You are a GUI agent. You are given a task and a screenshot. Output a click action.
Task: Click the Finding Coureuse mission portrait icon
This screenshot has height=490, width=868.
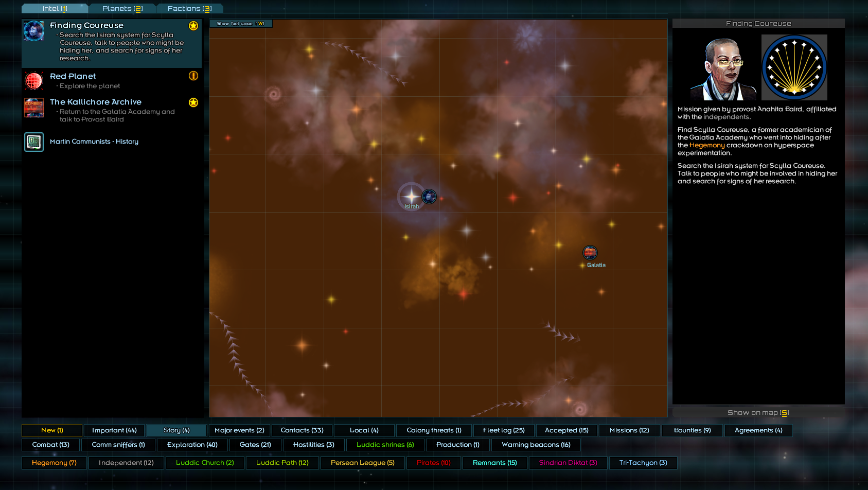pyautogui.click(x=34, y=31)
